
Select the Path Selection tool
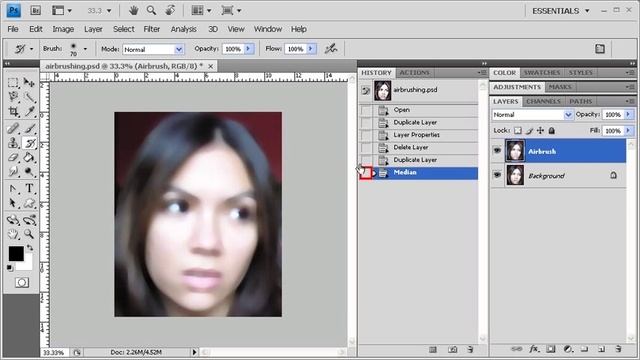point(13,203)
